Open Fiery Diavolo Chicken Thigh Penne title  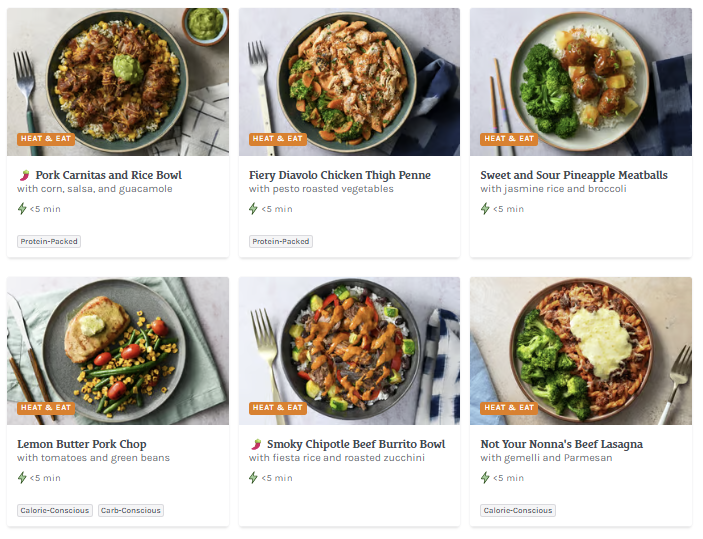340,175
